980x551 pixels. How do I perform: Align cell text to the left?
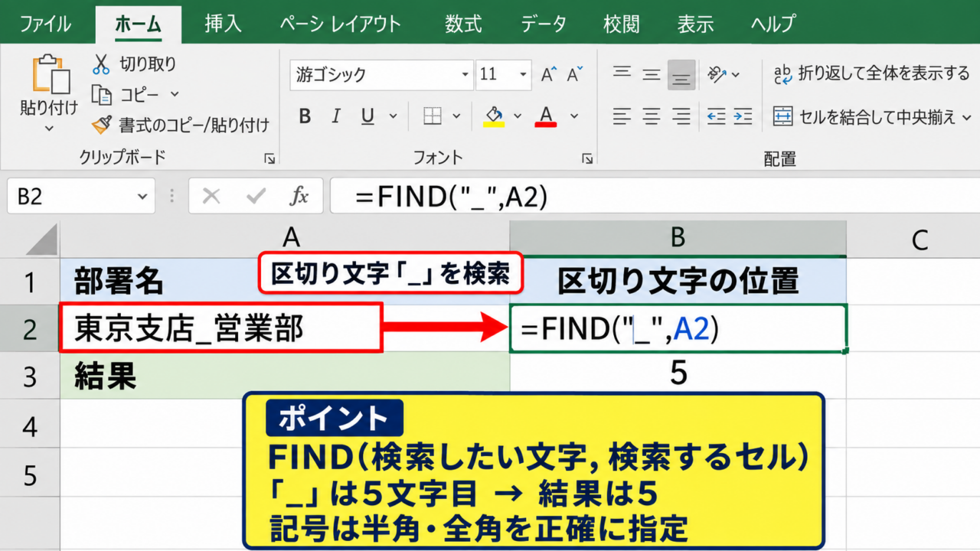622,116
